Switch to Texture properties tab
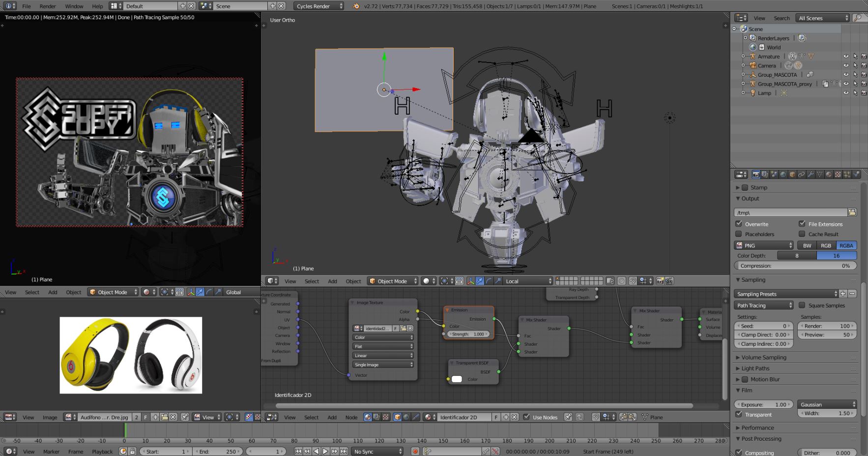The width and height of the screenshot is (868, 456). coord(838,175)
